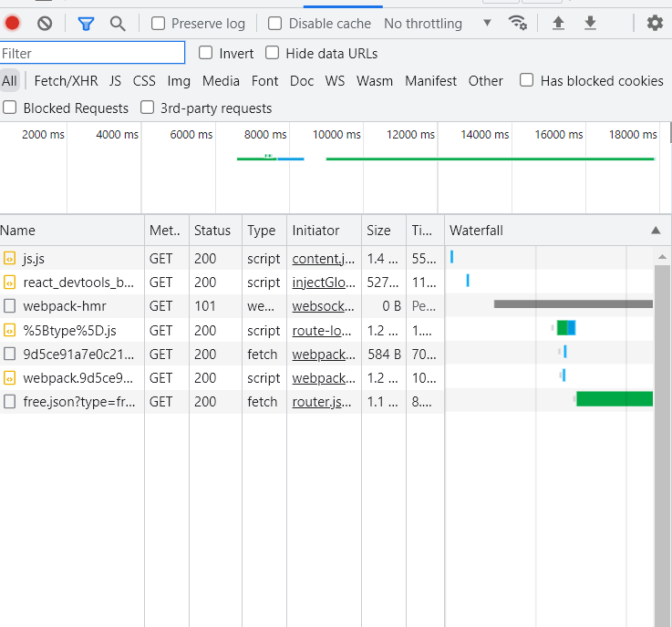Sort by Met.. column header
Viewport: 672px width, 627px height.
coord(167,231)
